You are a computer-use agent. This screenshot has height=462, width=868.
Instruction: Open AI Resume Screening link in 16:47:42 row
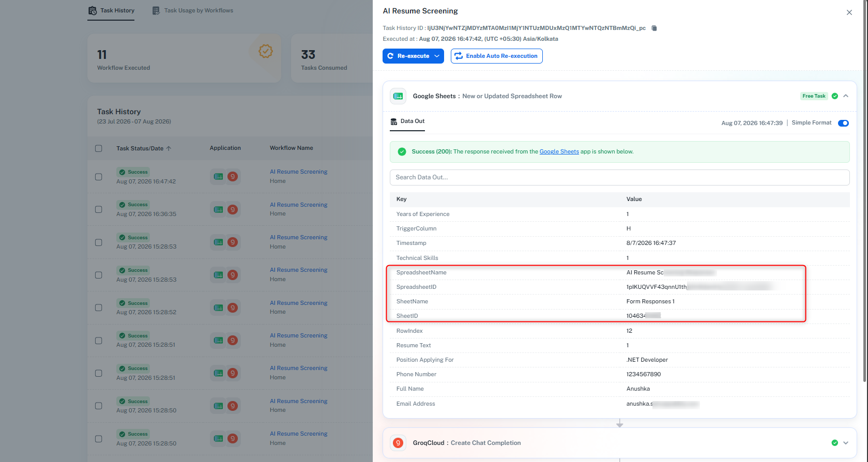click(x=299, y=172)
